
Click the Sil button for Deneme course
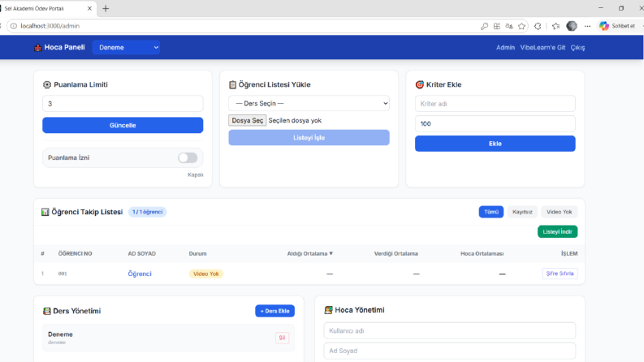(282, 338)
